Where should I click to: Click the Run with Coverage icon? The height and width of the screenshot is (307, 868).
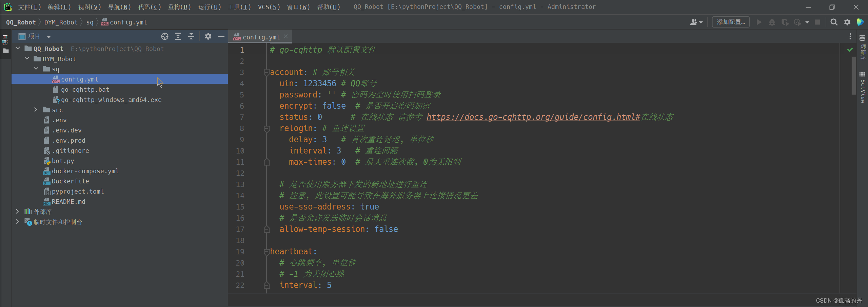coord(785,22)
